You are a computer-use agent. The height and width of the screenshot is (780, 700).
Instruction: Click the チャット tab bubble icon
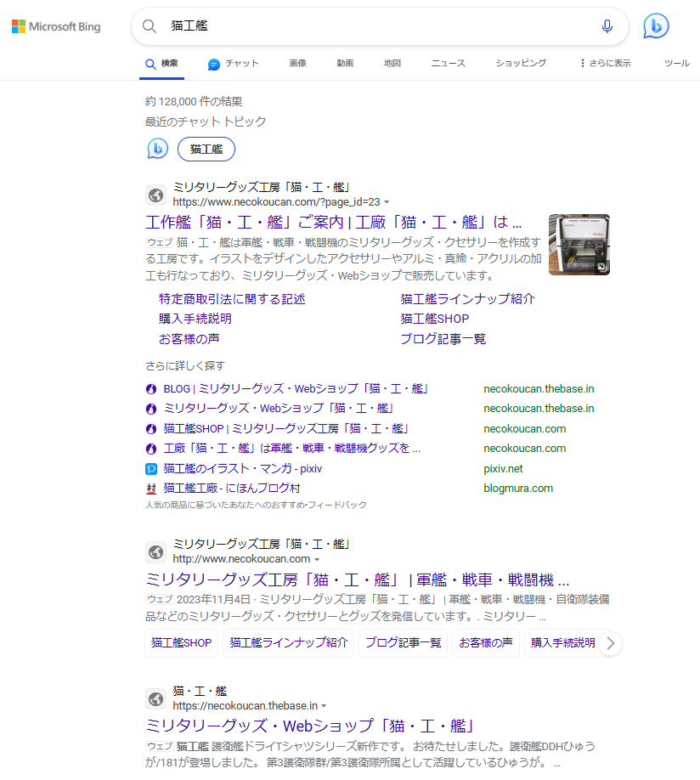point(214,65)
